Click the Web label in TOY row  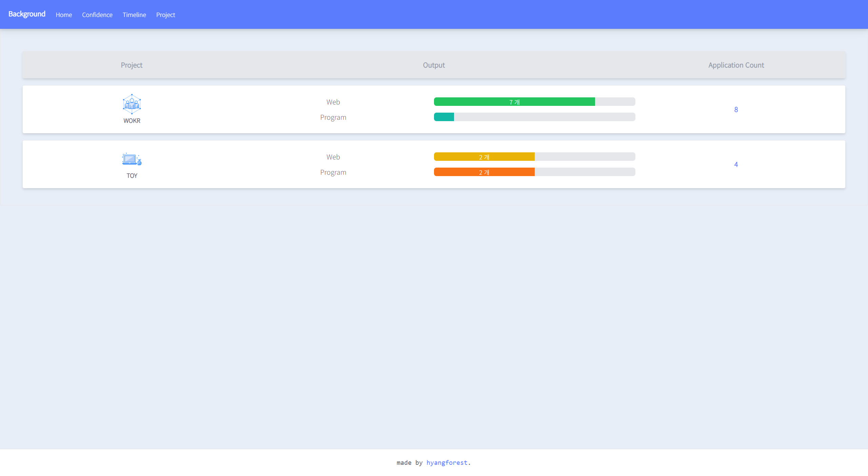tap(333, 157)
